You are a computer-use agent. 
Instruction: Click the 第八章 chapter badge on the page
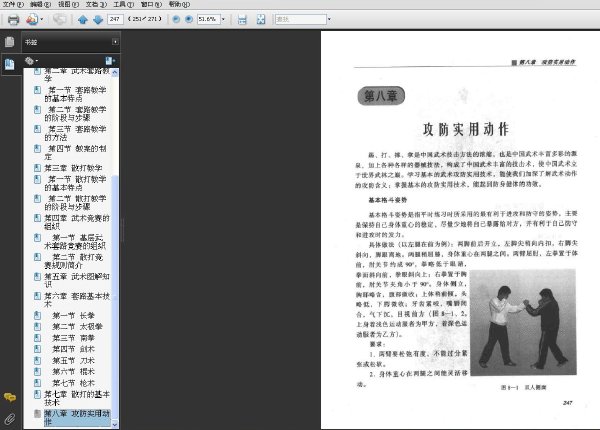point(381,96)
